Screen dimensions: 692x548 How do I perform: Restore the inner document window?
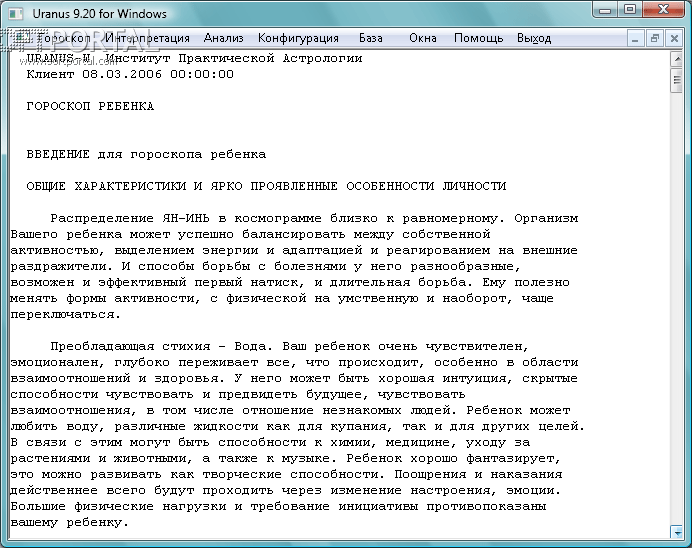pyautogui.click(x=654, y=39)
